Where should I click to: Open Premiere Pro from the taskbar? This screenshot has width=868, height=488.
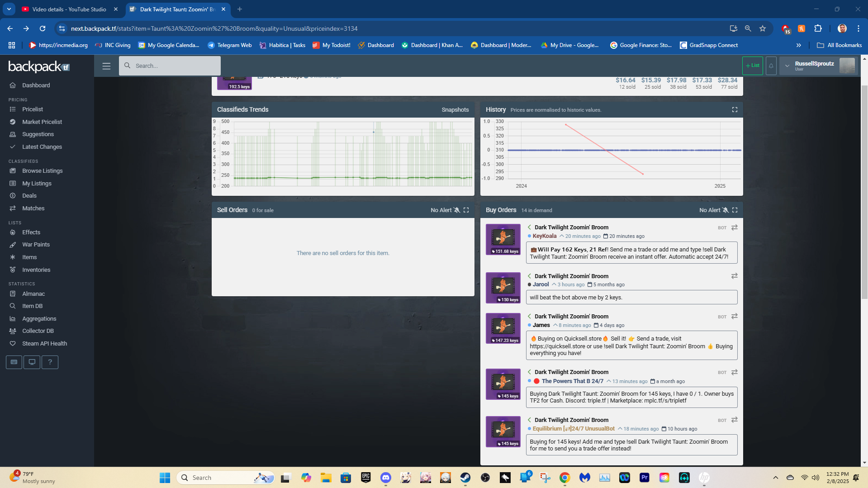coord(645,478)
